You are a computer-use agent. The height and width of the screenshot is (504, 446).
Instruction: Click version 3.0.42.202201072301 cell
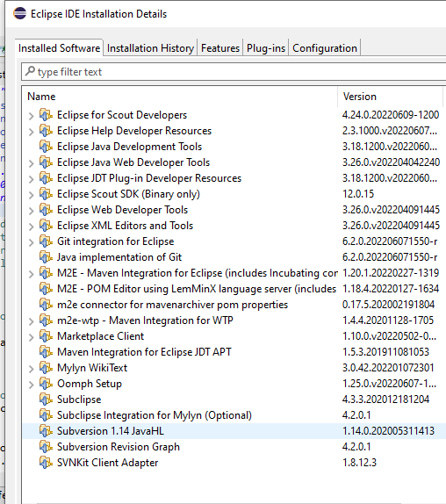tap(388, 367)
